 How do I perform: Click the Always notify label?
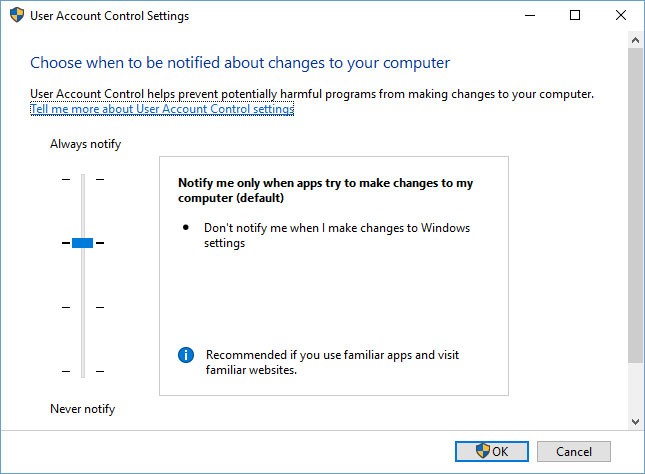pos(85,144)
